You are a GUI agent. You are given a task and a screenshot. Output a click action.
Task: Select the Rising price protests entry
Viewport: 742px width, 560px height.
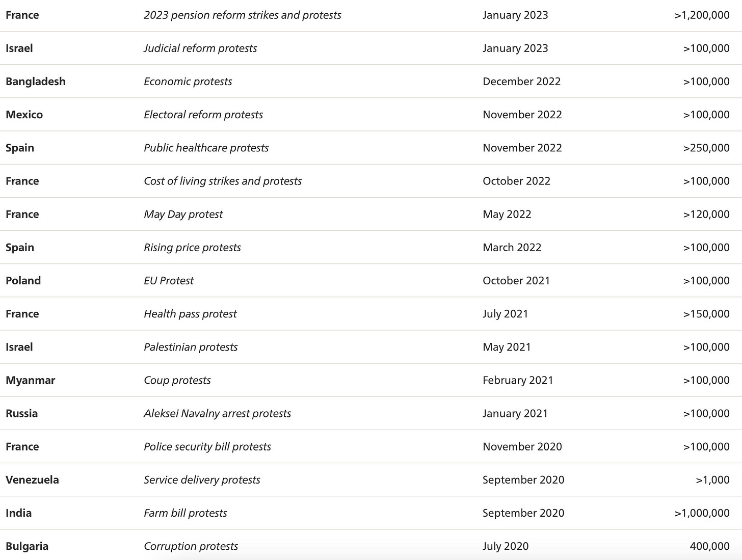(x=192, y=247)
